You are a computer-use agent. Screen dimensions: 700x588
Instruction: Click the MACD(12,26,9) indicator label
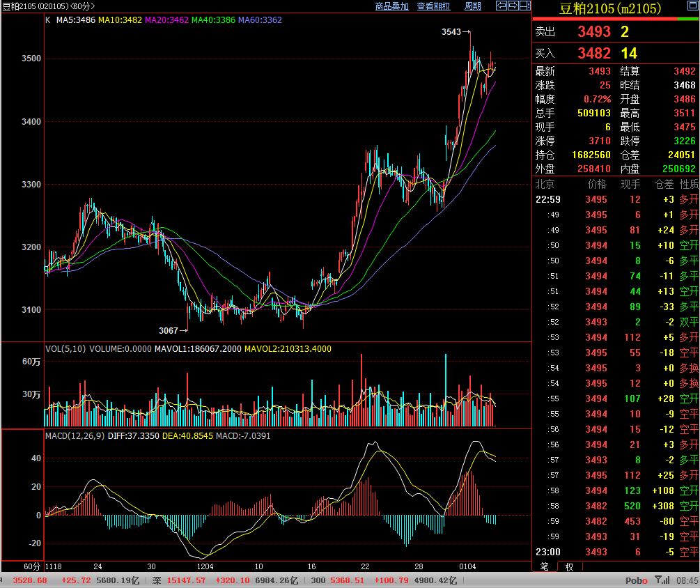pyautogui.click(x=75, y=436)
